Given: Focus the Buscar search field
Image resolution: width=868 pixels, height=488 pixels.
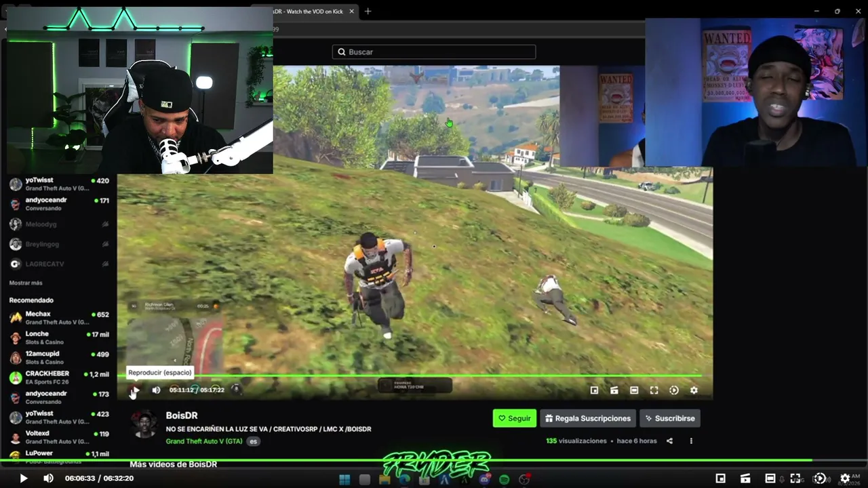Looking at the screenshot, I should point(434,52).
